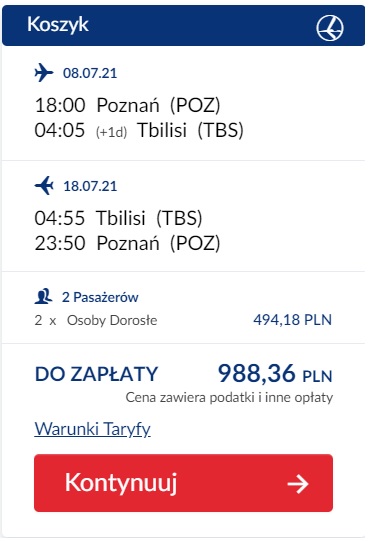Continue with the red Kontynuuj button
Viewport: 369px width, 541px height.
[x=183, y=483]
